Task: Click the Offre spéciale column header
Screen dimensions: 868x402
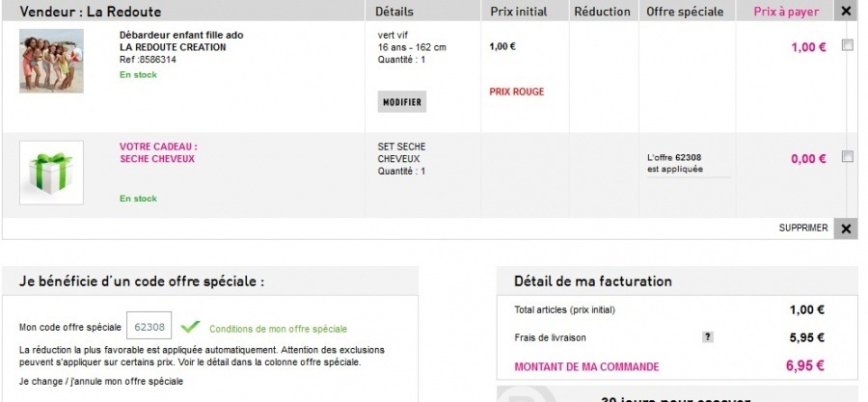Action: (685, 12)
